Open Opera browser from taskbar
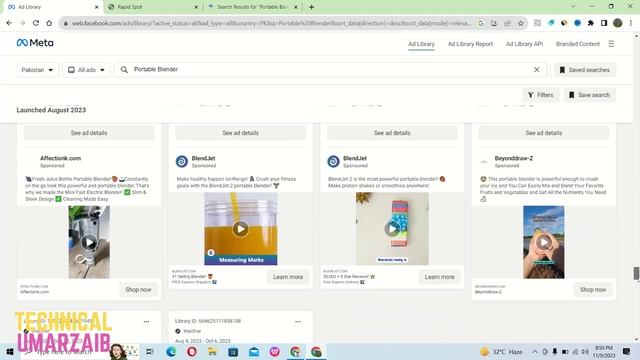Viewport: 640px width, 360px height. pyautogui.click(x=192, y=351)
